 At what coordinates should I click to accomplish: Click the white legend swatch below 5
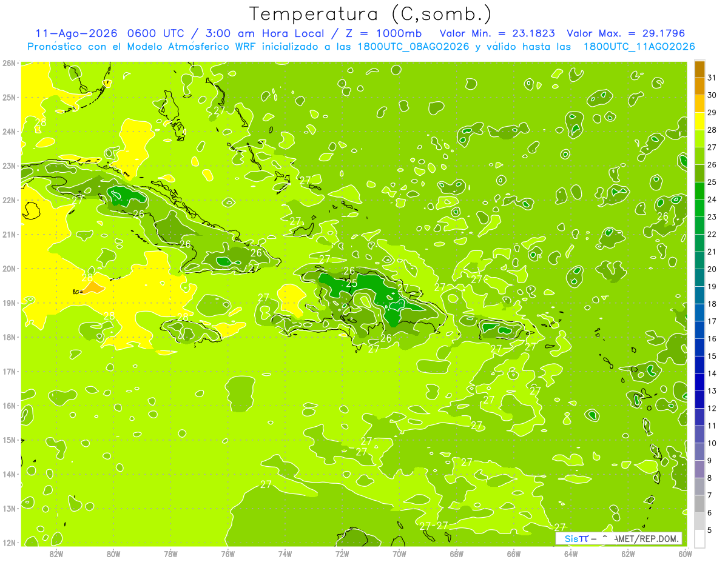pyautogui.click(x=700, y=538)
